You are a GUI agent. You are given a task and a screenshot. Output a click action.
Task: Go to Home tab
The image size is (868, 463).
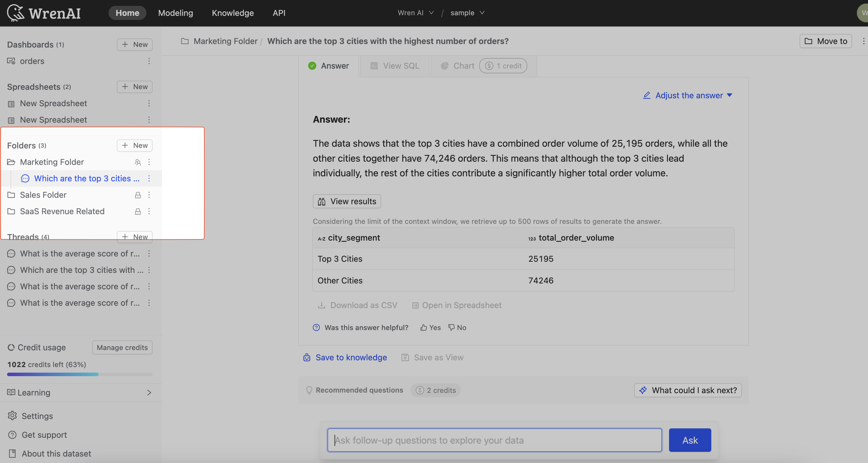127,13
